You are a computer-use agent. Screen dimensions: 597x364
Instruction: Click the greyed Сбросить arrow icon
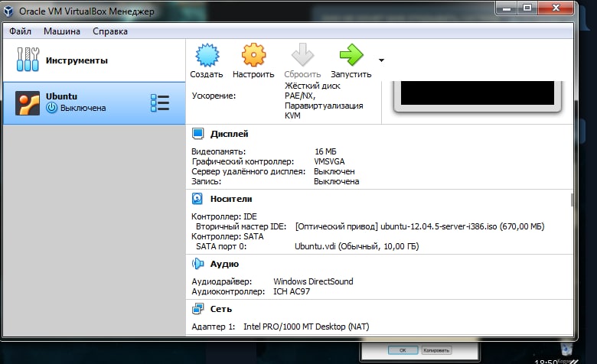pos(302,55)
